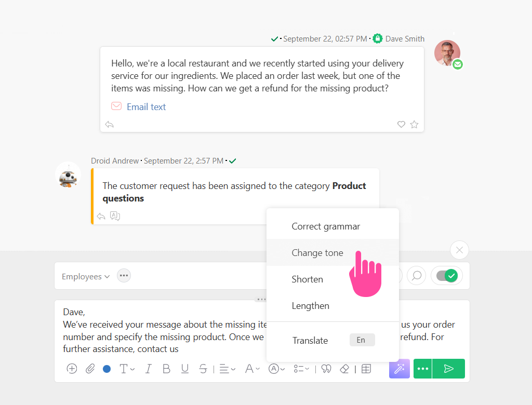Toggle strikethrough formatting

click(203, 369)
